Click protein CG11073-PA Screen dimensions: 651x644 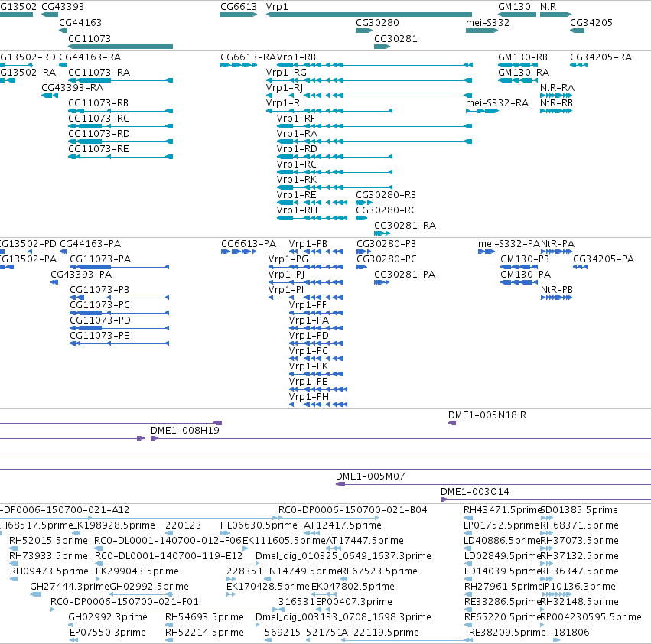(x=100, y=259)
